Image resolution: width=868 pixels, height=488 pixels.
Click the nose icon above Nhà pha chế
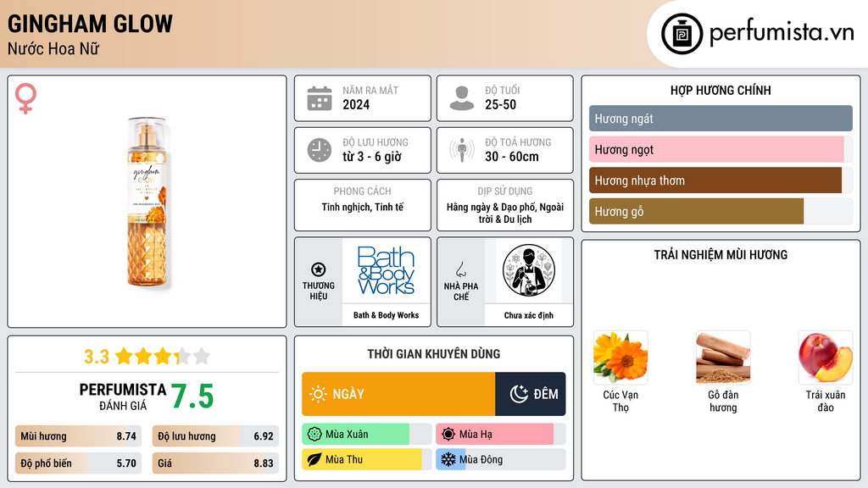(x=460, y=269)
